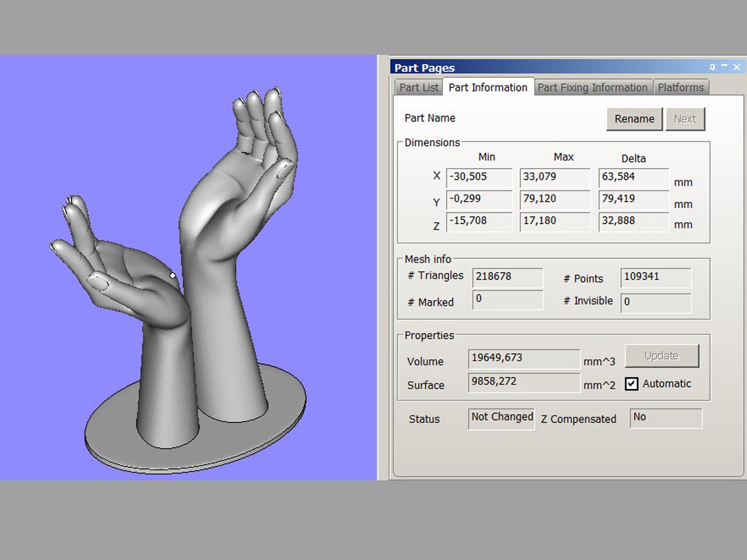Switch to the Part List tab
This screenshot has height=560, width=747.
pos(419,88)
